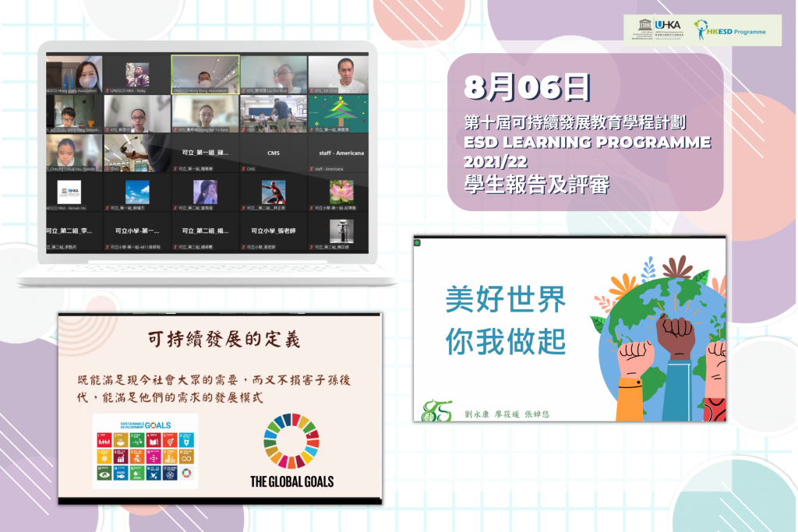Click the muted mic icon on 可立小學_張老師 tile
Viewport: 798px width, 532px height.
tap(244, 247)
